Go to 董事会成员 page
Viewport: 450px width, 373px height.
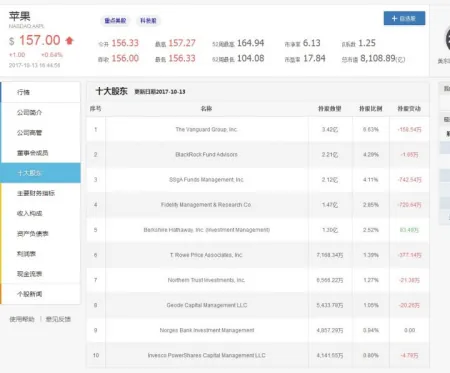40,153
